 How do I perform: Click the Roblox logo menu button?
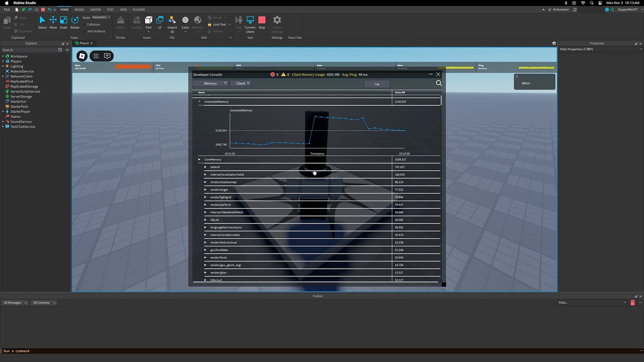[82, 56]
